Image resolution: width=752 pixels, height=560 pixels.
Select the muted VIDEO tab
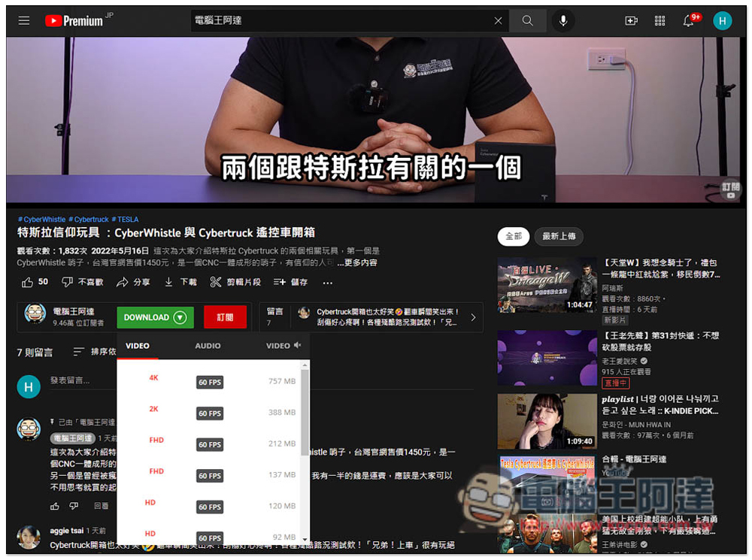284,346
